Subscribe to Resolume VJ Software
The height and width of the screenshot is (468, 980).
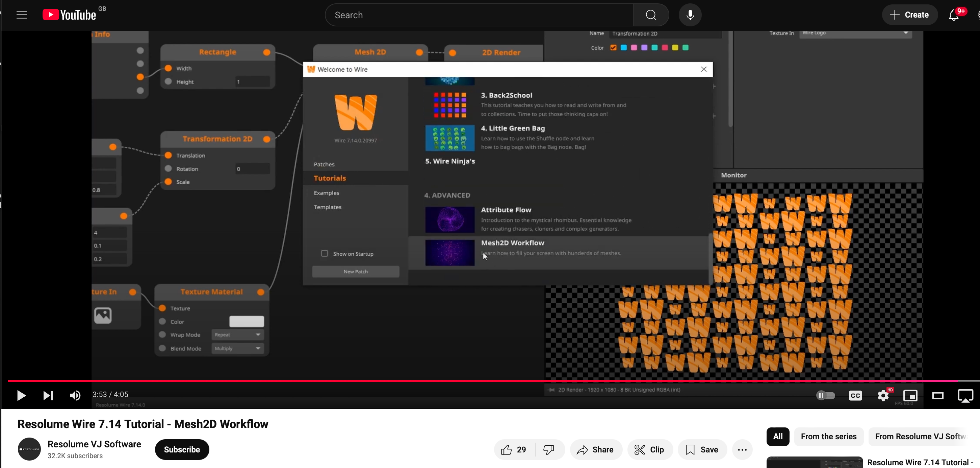[182, 450]
